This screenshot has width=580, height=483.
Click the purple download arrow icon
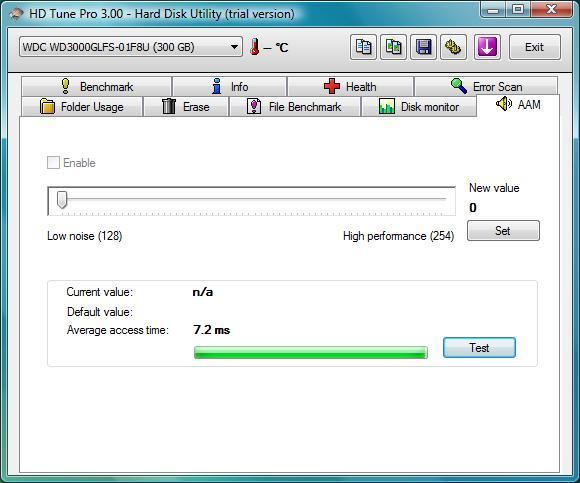click(487, 47)
